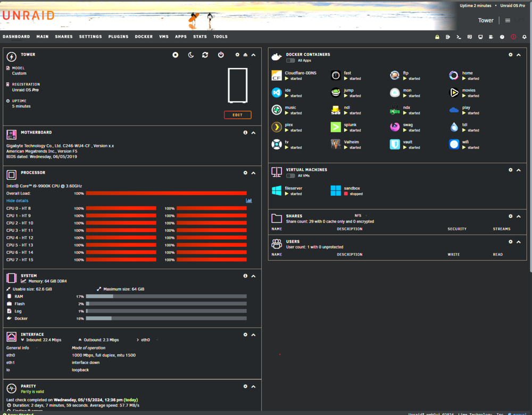
Task: Open the Motherboard info icon
Action: coord(245,132)
